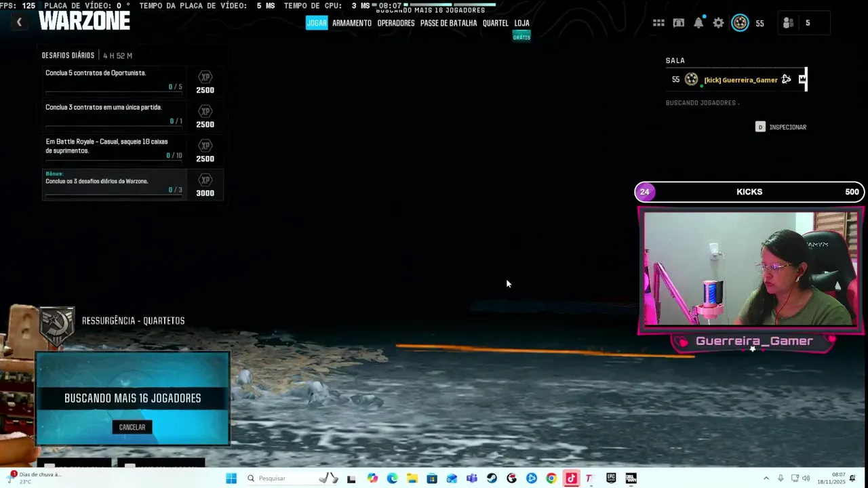Viewport: 868px width, 488px height.
Task: Open the network tray icon
Action: point(795,479)
